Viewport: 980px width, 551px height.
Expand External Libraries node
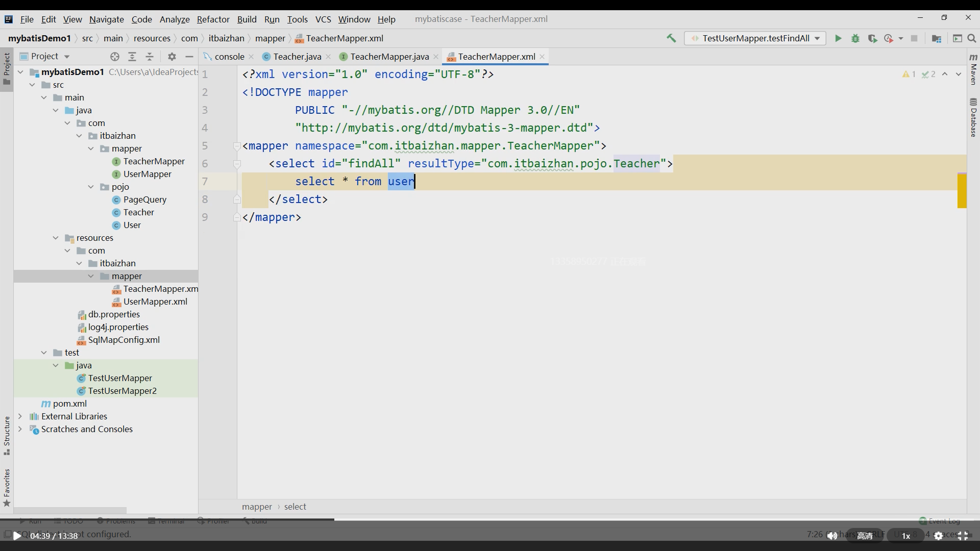click(x=20, y=416)
